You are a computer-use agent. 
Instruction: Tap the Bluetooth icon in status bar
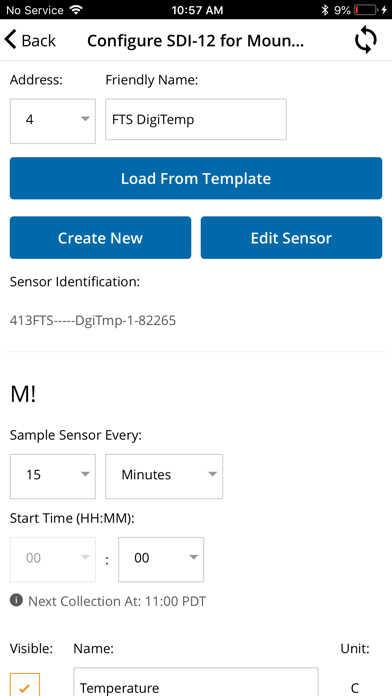pyautogui.click(x=325, y=10)
